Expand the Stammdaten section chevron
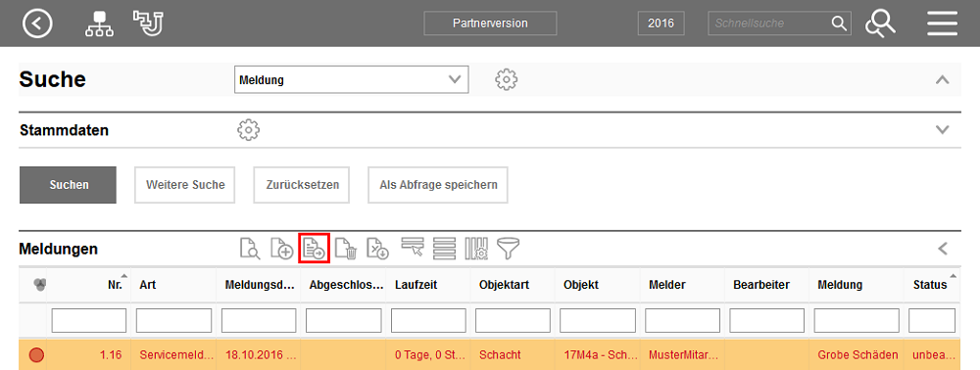The height and width of the screenshot is (370, 980). point(943,130)
